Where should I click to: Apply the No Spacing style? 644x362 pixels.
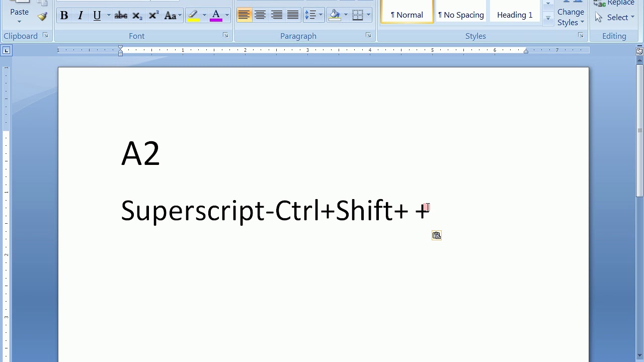461,15
